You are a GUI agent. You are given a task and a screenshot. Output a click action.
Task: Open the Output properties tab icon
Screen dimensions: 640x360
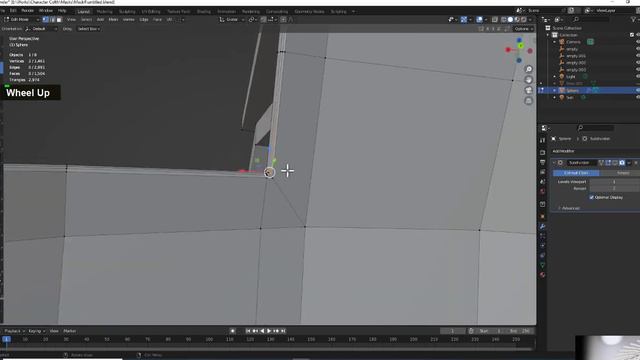(x=542, y=162)
